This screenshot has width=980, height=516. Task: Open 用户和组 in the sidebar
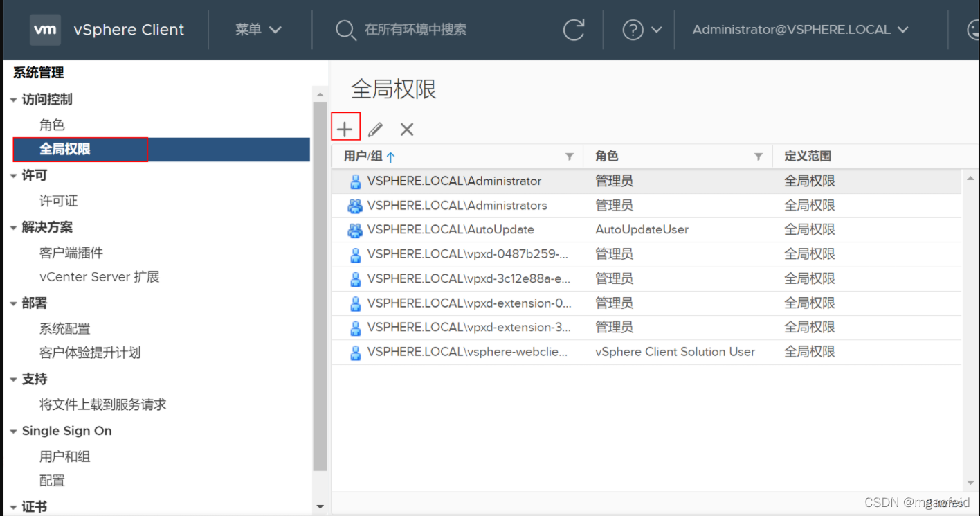65,456
